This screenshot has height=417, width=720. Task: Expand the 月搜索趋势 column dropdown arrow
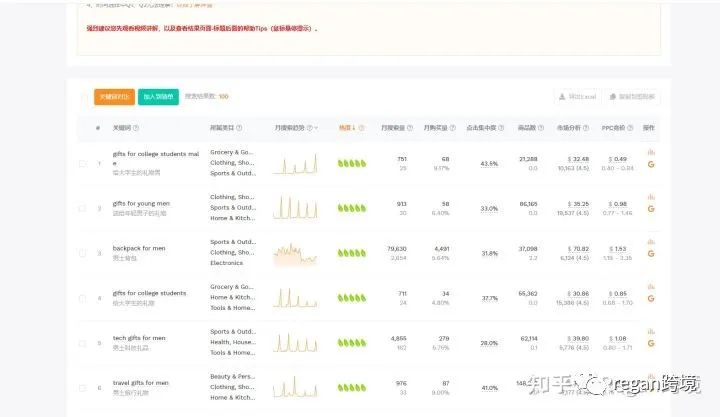317,128
